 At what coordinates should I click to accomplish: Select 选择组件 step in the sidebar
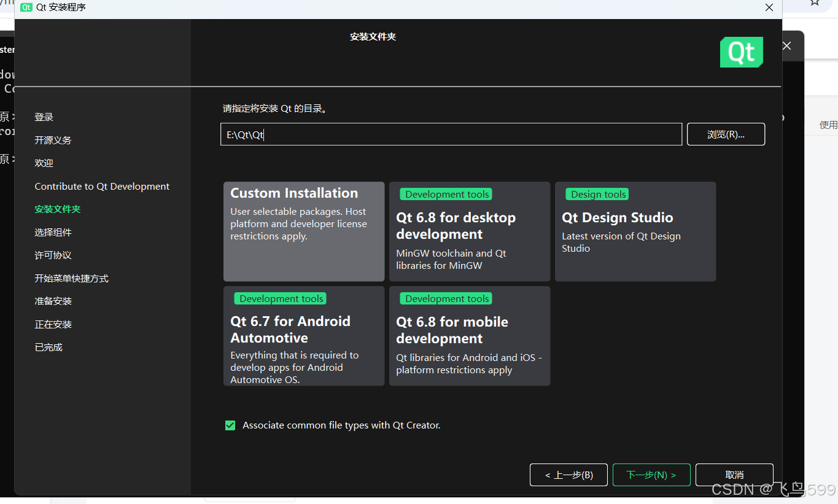coord(53,233)
